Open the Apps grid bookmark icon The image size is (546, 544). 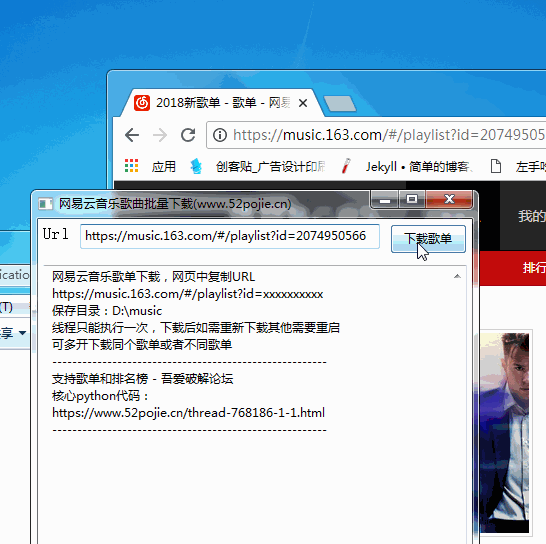[132, 166]
